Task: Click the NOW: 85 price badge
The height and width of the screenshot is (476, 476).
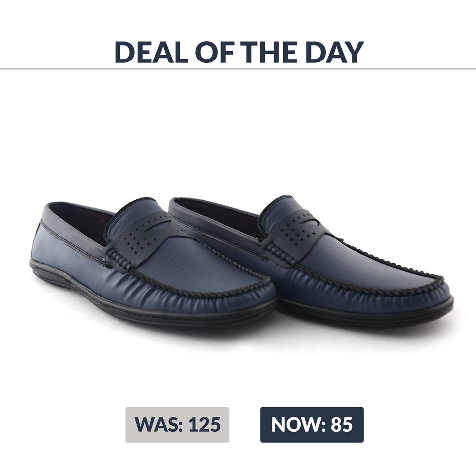Action: pyautogui.click(x=312, y=424)
